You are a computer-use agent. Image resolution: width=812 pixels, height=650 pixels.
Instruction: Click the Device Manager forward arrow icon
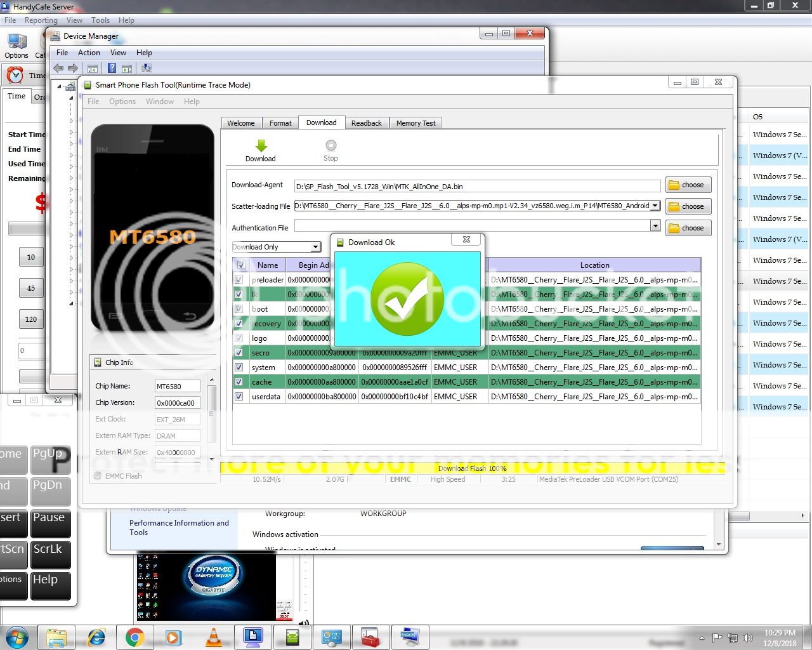(73, 69)
